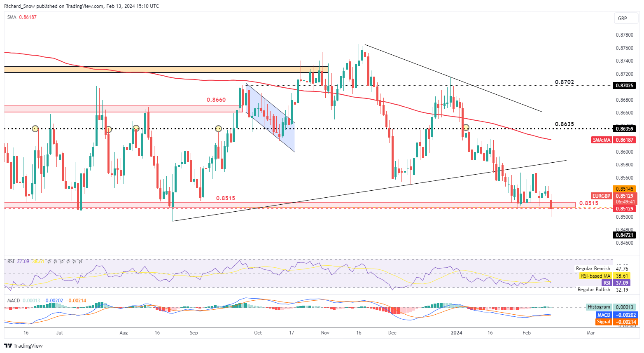
Task: Select the black 0.8635 text annotation
Action: coord(564,124)
